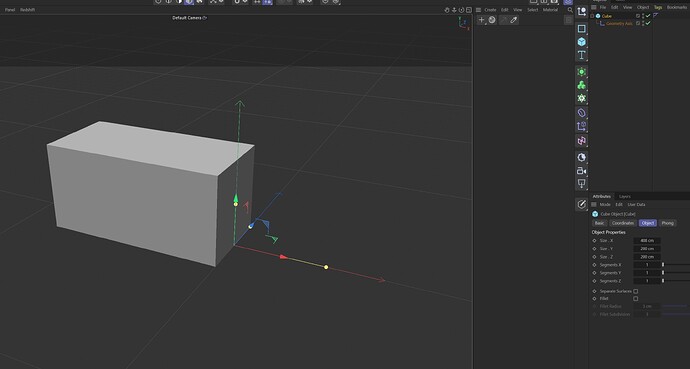
Task: Open the User Data menu
Action: coord(636,205)
